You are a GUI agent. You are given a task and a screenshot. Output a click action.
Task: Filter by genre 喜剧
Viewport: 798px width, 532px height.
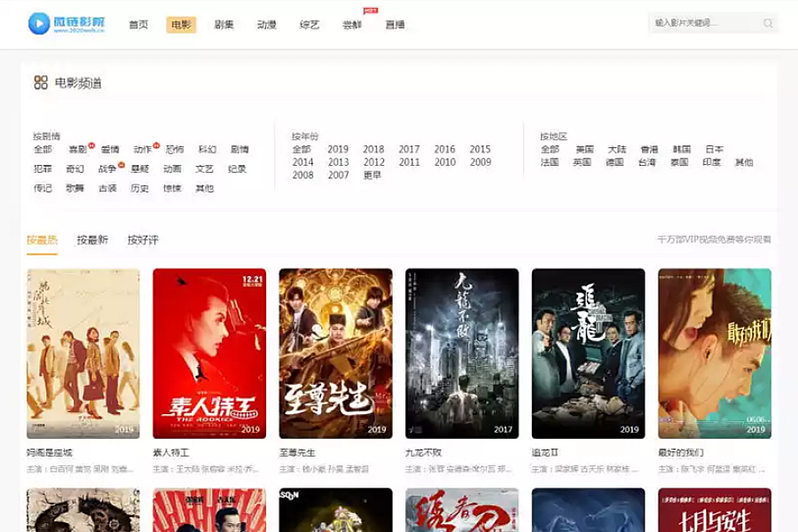pos(78,150)
